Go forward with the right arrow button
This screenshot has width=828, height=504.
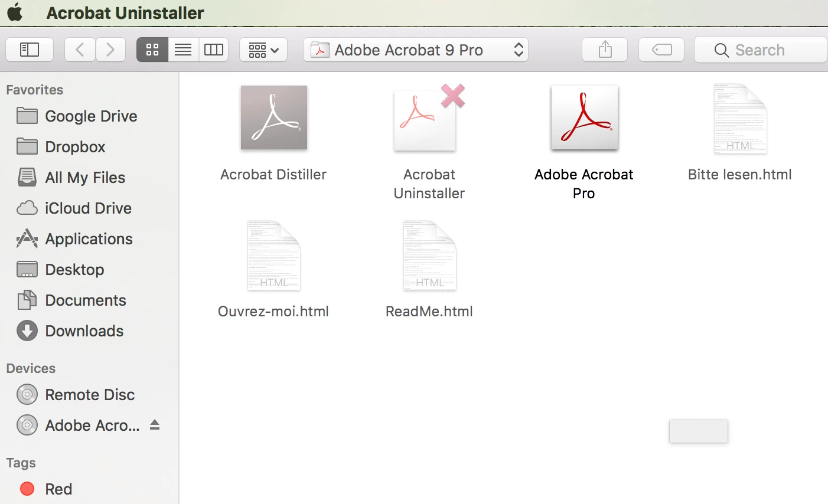coord(110,50)
